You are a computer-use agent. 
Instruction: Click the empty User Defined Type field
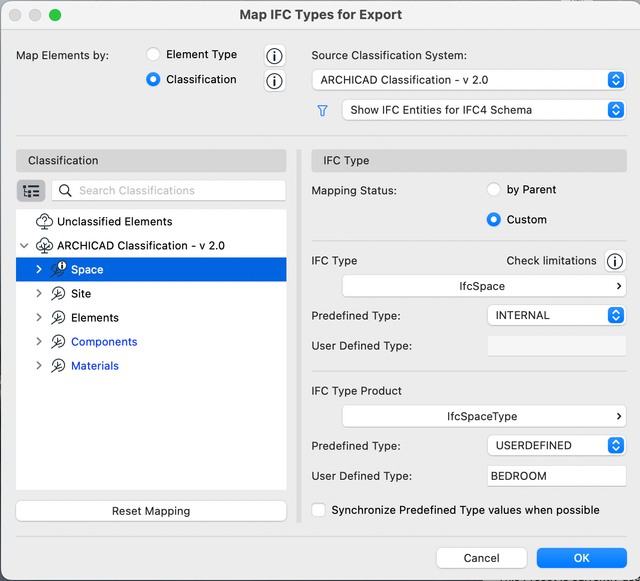(x=556, y=346)
